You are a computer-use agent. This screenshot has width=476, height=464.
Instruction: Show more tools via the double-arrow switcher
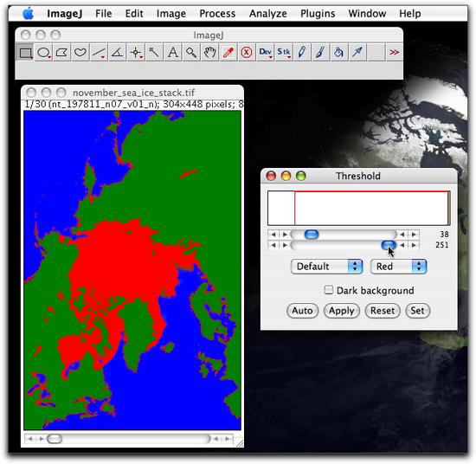394,53
